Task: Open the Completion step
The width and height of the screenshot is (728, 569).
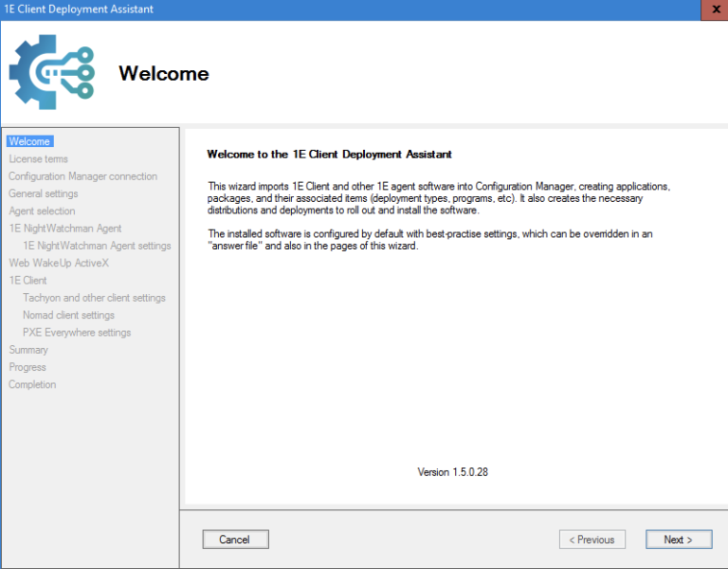Action: pyautogui.click(x=32, y=384)
